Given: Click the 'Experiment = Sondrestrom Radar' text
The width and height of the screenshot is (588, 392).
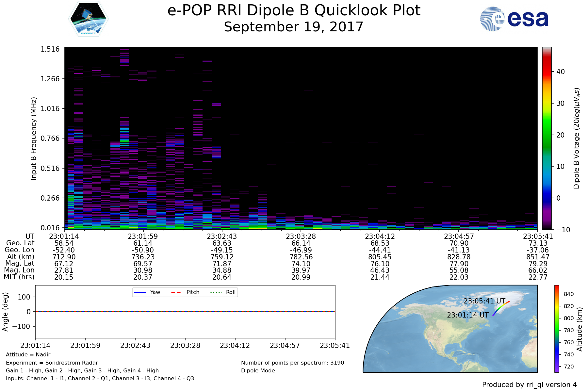Looking at the screenshot, I should coord(52,363).
